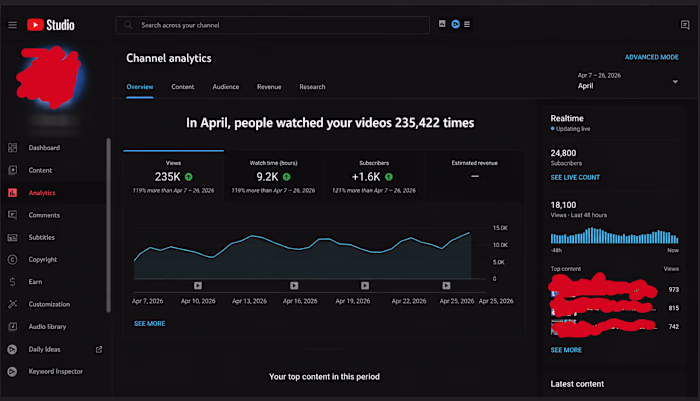
Task: Switch to the Overview tab
Action: pos(140,87)
